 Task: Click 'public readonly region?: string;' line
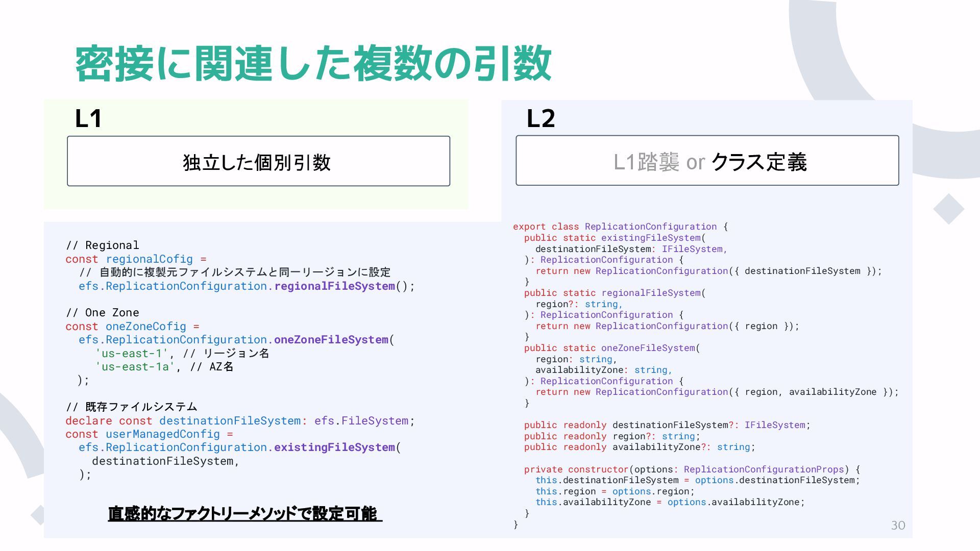click(612, 436)
